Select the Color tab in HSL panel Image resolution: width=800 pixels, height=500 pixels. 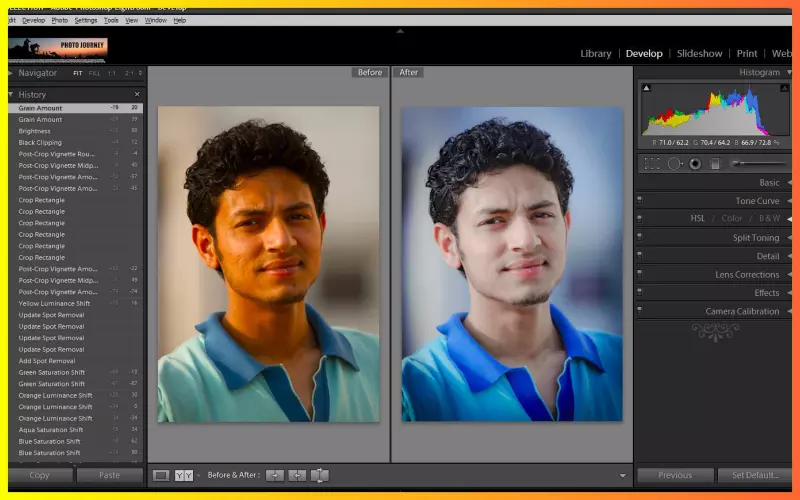(x=732, y=218)
